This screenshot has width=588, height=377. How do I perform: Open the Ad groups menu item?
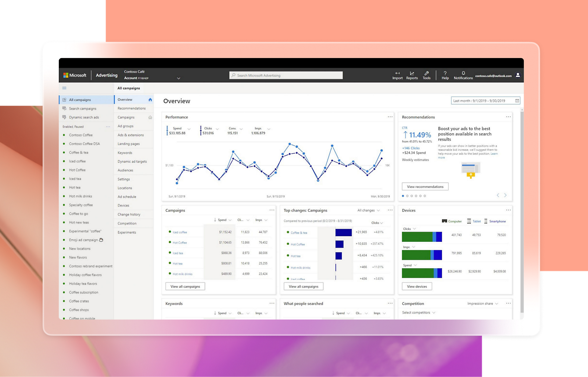[125, 126]
